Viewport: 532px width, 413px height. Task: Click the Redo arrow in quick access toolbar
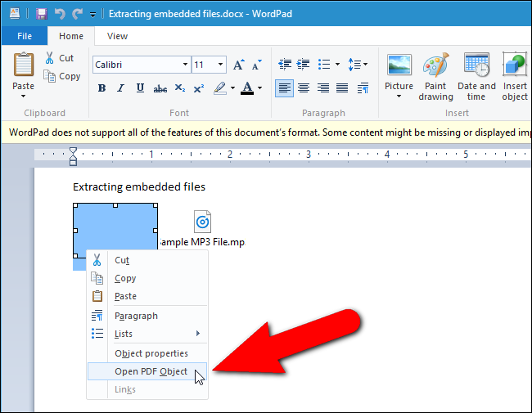click(78, 14)
